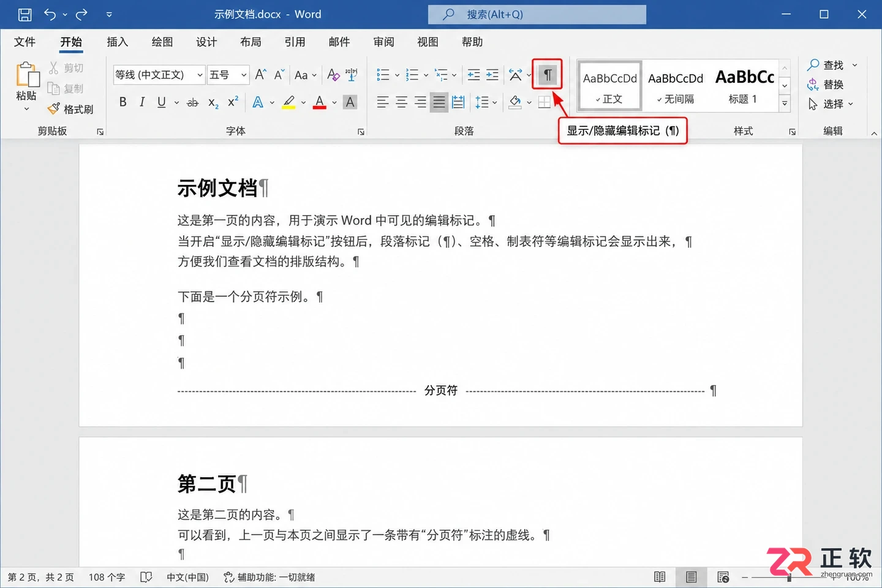Click the Clear Formatting eraser icon
Image resolution: width=882 pixels, height=588 pixels.
click(333, 75)
